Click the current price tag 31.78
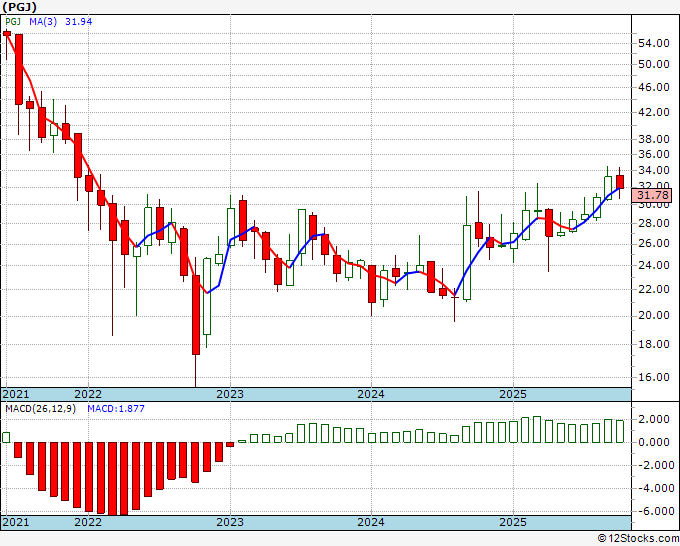Viewport: 680px width, 546px height. (651, 195)
